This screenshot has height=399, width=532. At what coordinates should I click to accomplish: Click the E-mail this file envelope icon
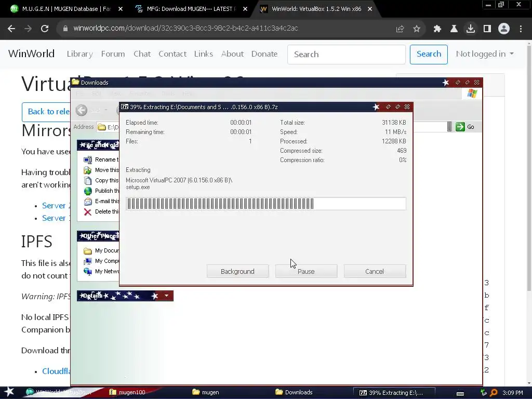(87, 202)
